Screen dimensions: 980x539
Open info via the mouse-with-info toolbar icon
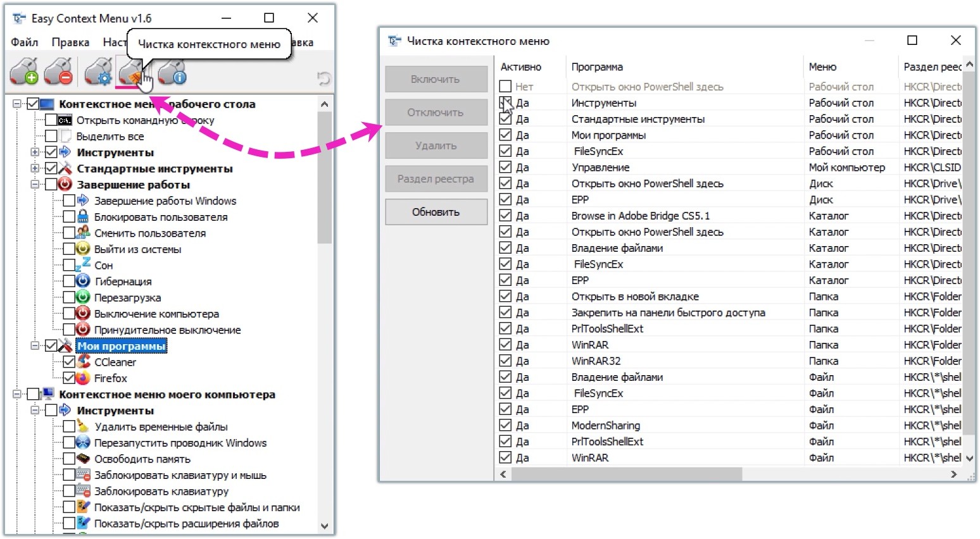pyautogui.click(x=172, y=71)
